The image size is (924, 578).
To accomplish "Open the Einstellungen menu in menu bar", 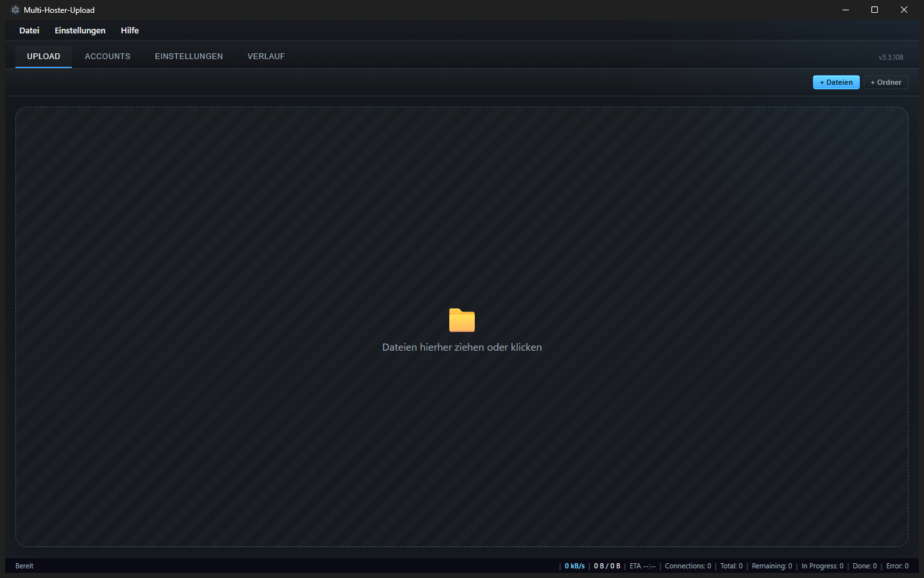I will [80, 30].
